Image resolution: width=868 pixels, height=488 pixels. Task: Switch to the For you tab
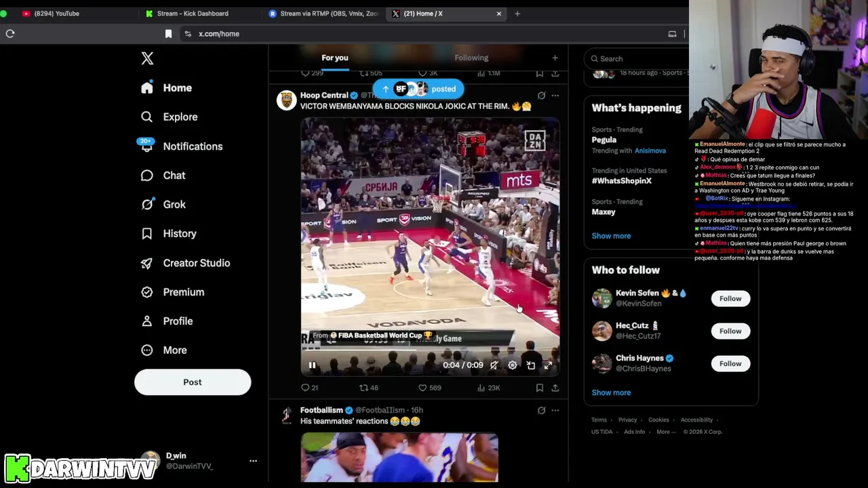(x=335, y=58)
